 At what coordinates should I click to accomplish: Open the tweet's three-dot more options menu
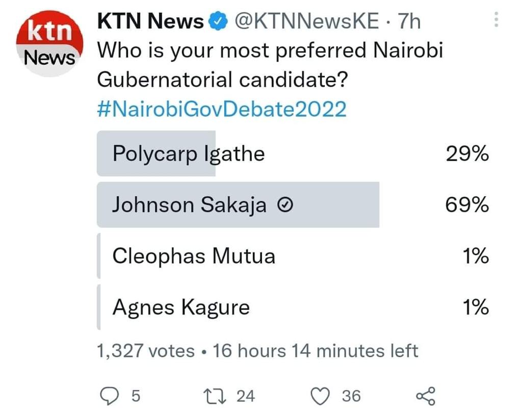(497, 21)
